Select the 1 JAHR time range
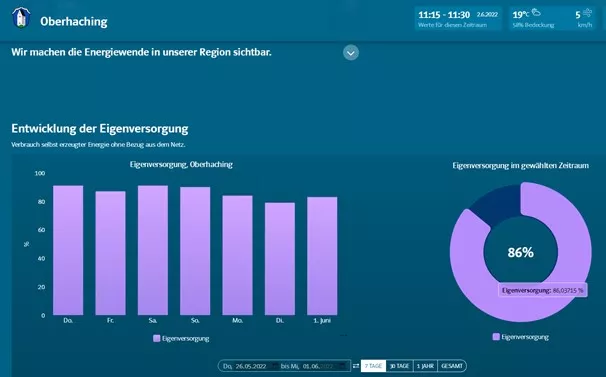 425,366
